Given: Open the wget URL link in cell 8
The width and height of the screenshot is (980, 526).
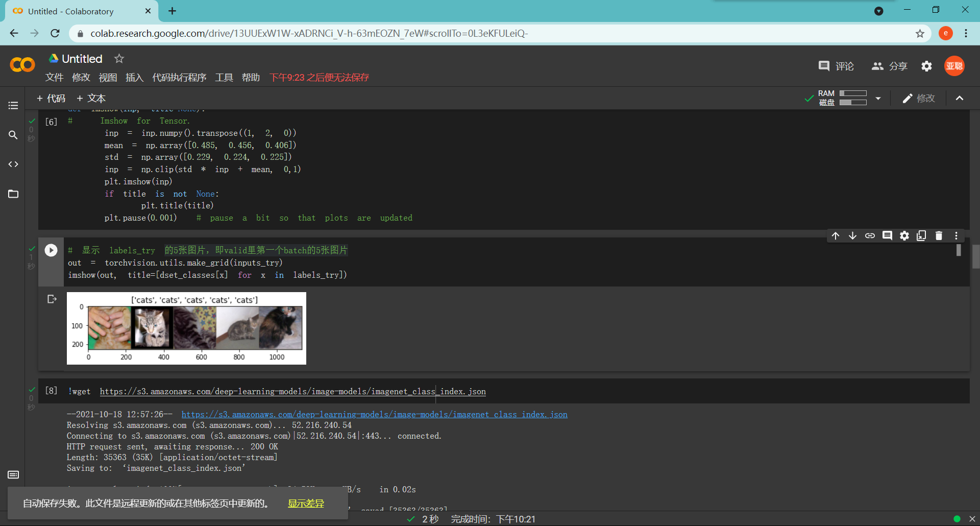Looking at the screenshot, I should pyautogui.click(x=292, y=392).
